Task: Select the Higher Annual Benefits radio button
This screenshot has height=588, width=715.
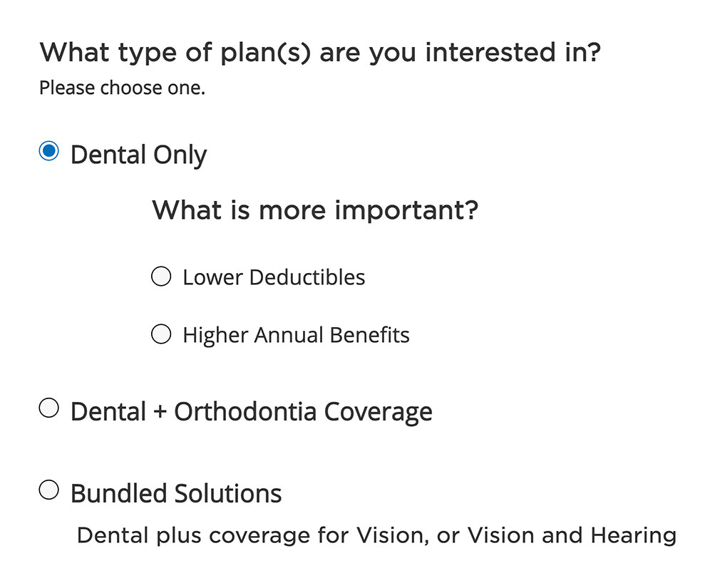Action: [162, 334]
